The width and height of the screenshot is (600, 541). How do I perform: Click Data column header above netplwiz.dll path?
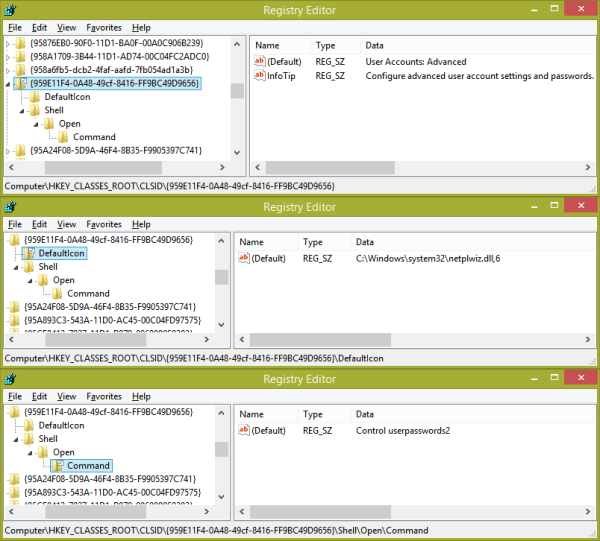tap(366, 242)
